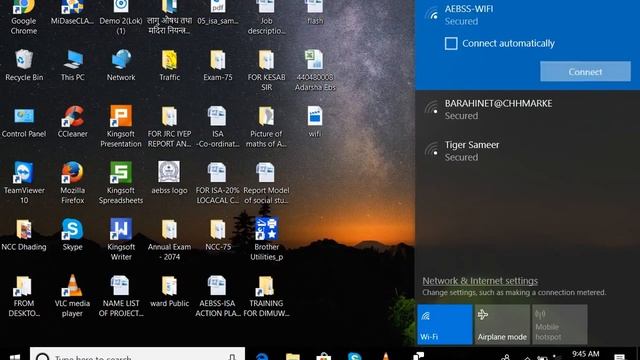Open the aebss logo image
This screenshot has height=360, width=640.
[169, 178]
